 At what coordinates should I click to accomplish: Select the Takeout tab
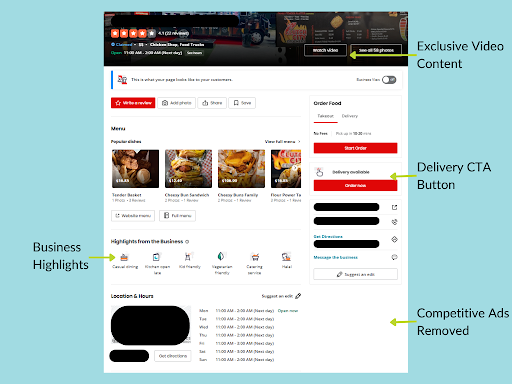[325, 116]
